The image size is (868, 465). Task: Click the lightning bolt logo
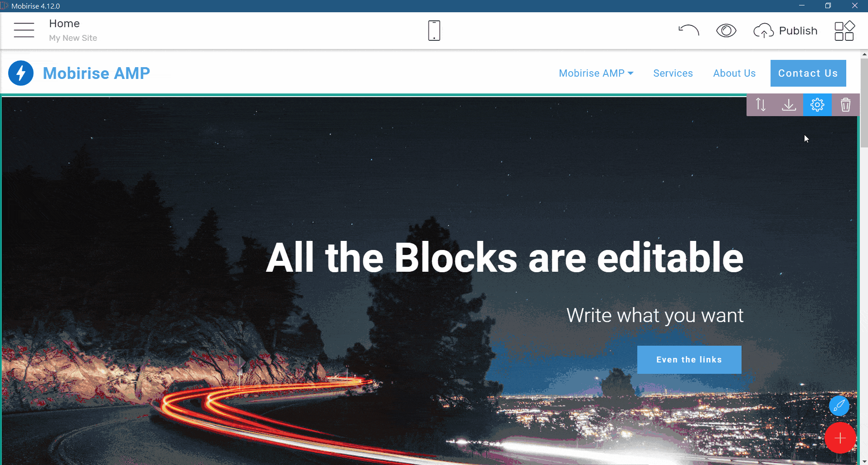[x=21, y=73]
